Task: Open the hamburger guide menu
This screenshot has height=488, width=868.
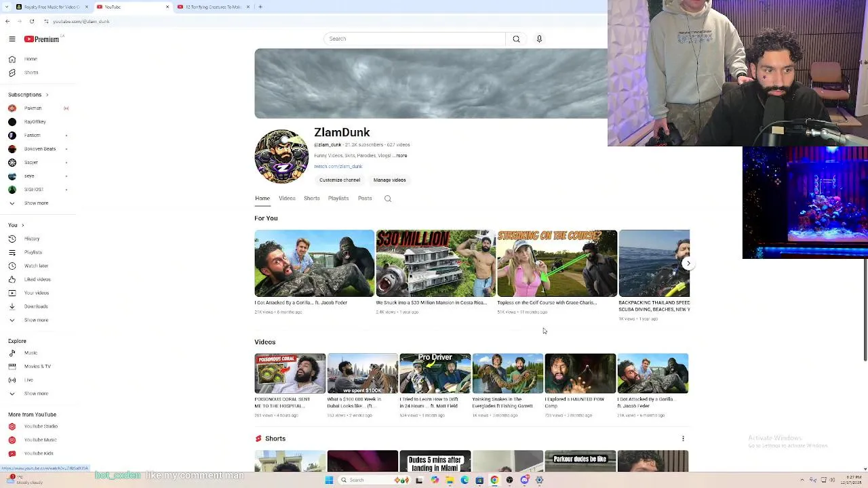Action: coord(12,39)
